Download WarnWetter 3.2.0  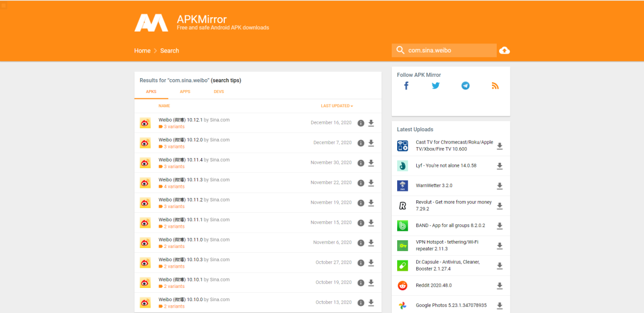(x=500, y=185)
